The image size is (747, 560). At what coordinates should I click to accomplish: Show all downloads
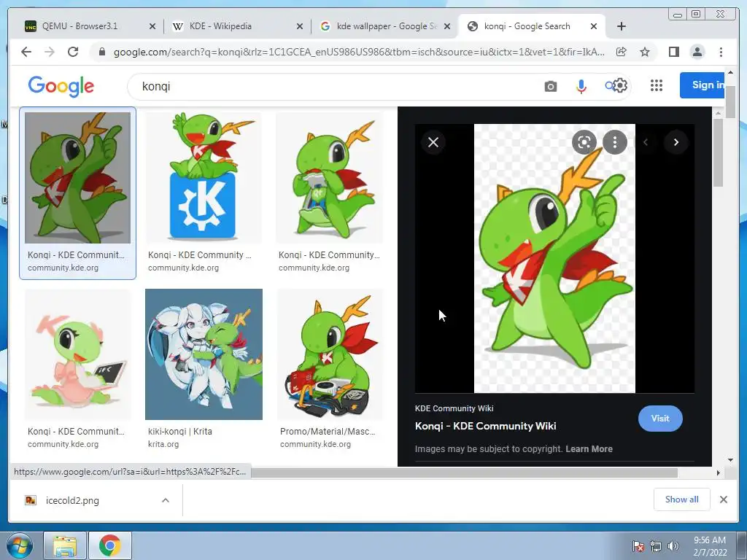682,499
